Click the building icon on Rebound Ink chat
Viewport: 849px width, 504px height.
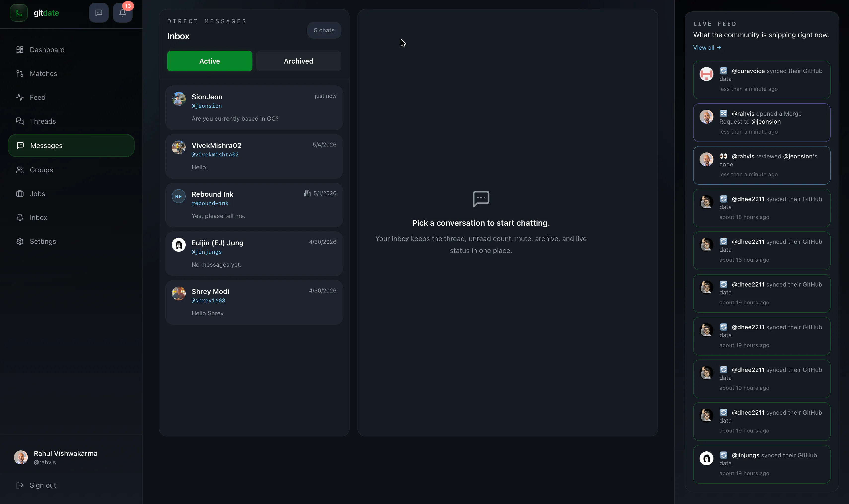[x=307, y=193]
